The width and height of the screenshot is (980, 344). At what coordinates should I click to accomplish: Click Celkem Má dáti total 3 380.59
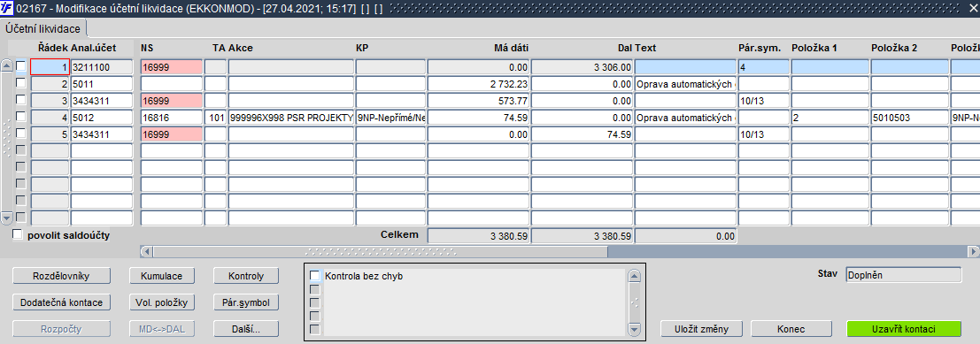[x=478, y=236]
